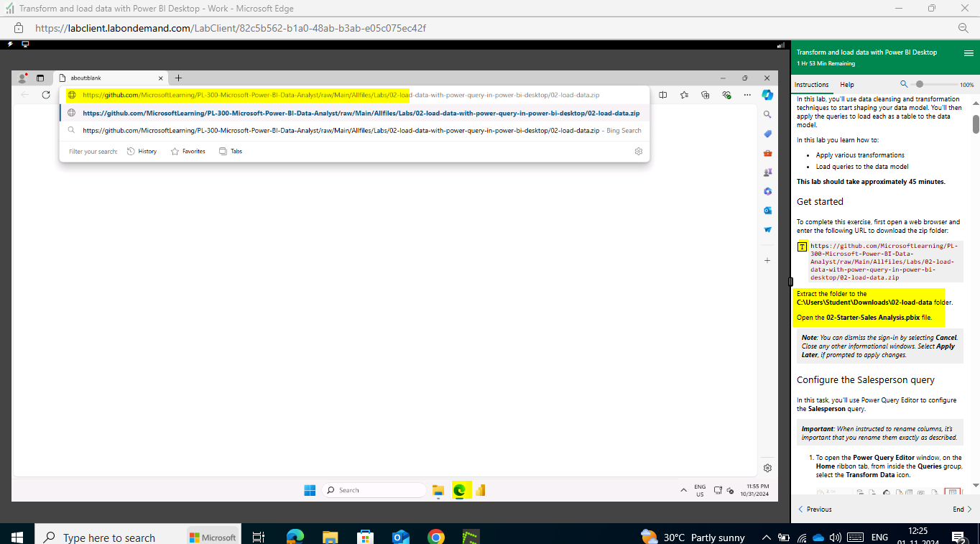The image size is (980, 544).
Task: Adjust the instructions zoom slider handle
Action: (x=919, y=84)
